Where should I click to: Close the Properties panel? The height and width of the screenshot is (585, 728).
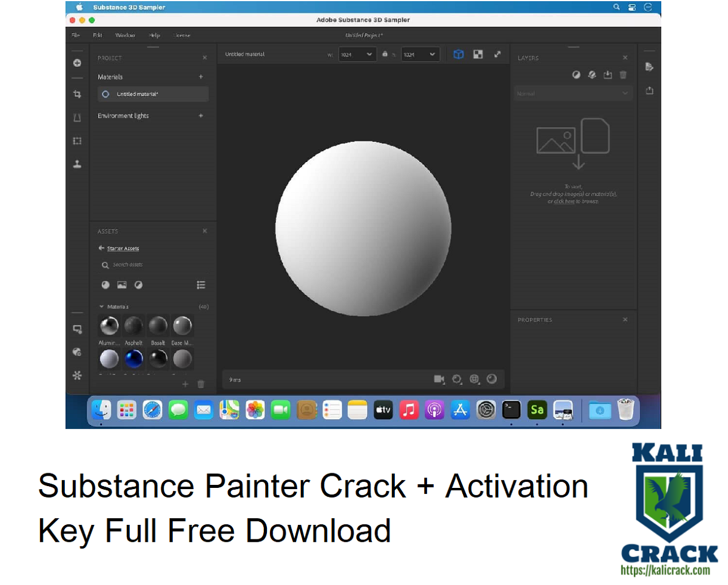[625, 320]
